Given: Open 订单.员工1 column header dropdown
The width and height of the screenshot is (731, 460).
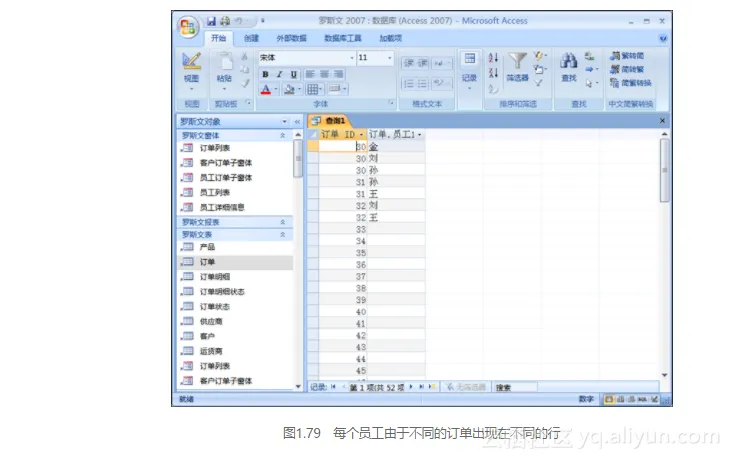Looking at the screenshot, I should [x=420, y=135].
